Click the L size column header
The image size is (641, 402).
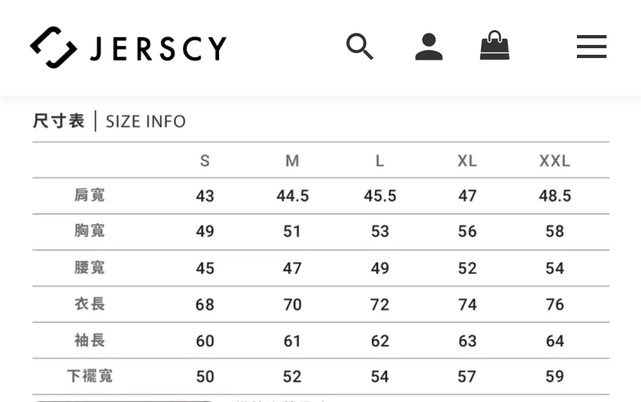tap(380, 160)
